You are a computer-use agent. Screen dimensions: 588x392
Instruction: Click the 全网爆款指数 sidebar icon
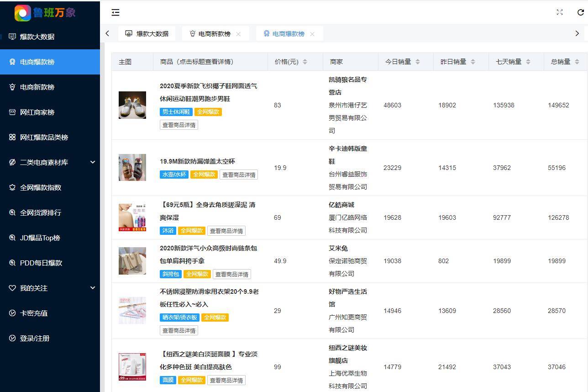(12, 187)
